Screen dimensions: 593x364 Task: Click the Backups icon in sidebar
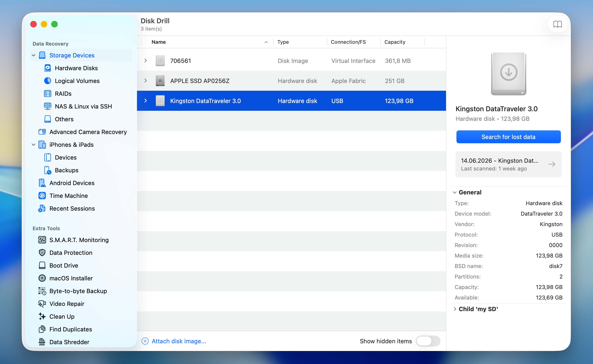[x=47, y=170]
